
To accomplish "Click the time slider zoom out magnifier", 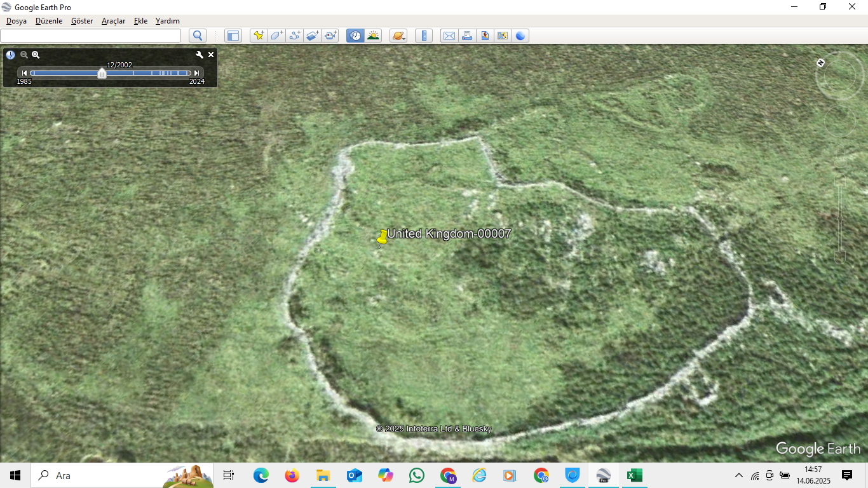I will pyautogui.click(x=24, y=55).
